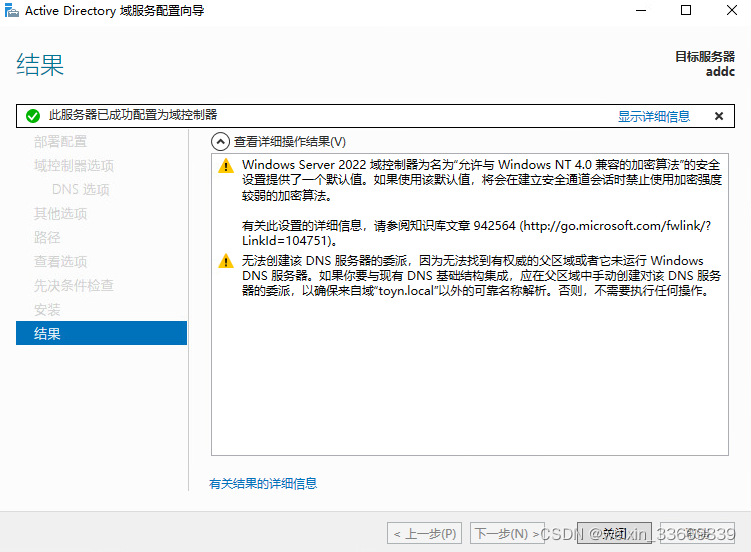This screenshot has height=552, width=751.
Task: Minimize the wizard window
Action: [x=641, y=10]
